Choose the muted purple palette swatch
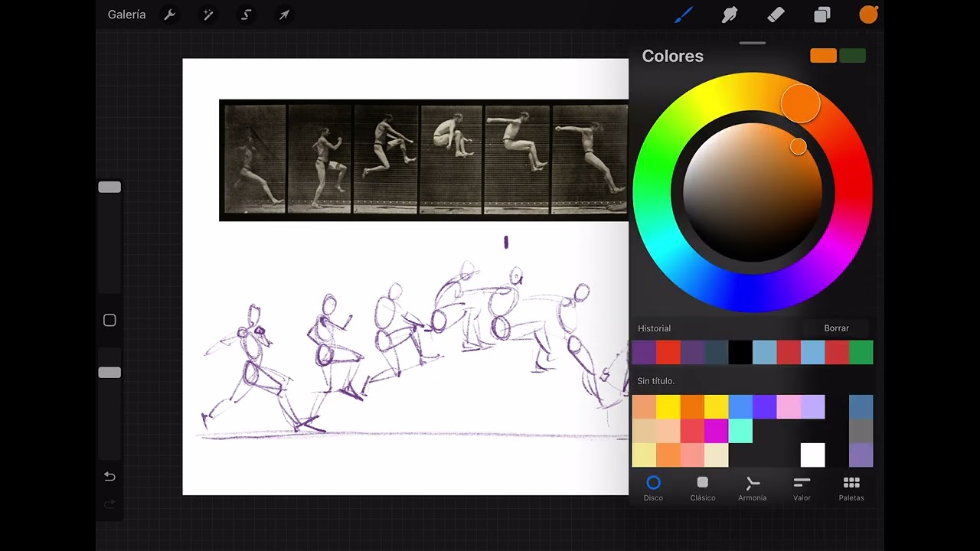This screenshot has width=980, height=551. (x=861, y=455)
